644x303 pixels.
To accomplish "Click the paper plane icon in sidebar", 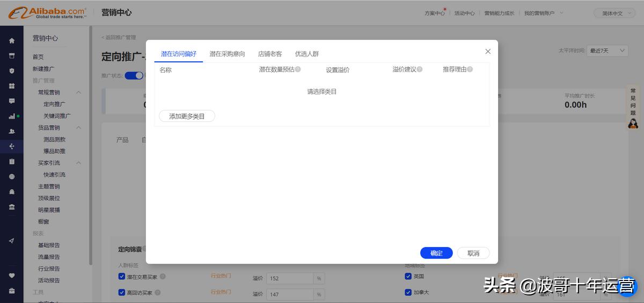I will pyautogui.click(x=12, y=241).
